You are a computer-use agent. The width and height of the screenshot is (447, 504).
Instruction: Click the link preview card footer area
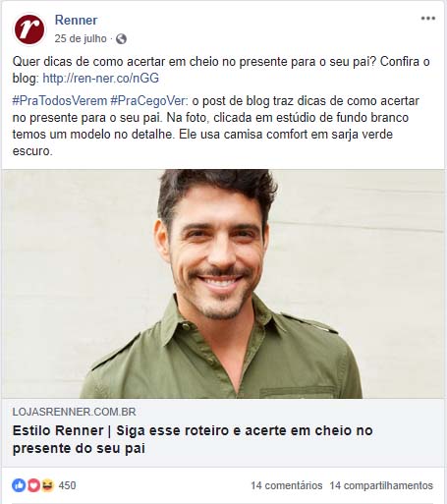click(x=223, y=432)
